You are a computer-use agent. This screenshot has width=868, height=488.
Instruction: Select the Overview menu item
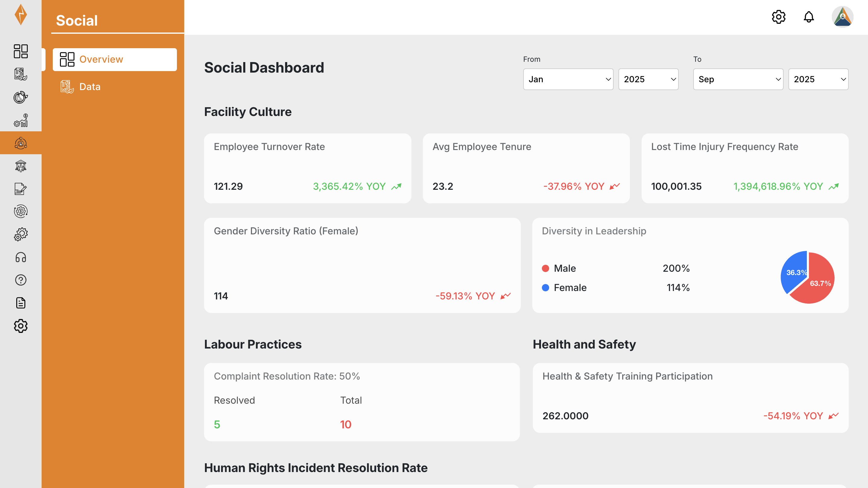[x=115, y=59]
